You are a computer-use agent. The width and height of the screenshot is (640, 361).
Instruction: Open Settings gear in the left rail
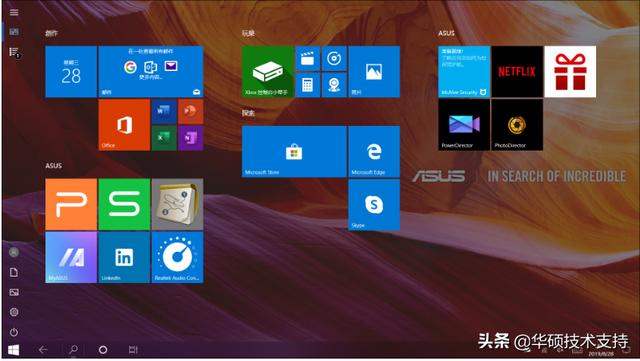[14, 312]
